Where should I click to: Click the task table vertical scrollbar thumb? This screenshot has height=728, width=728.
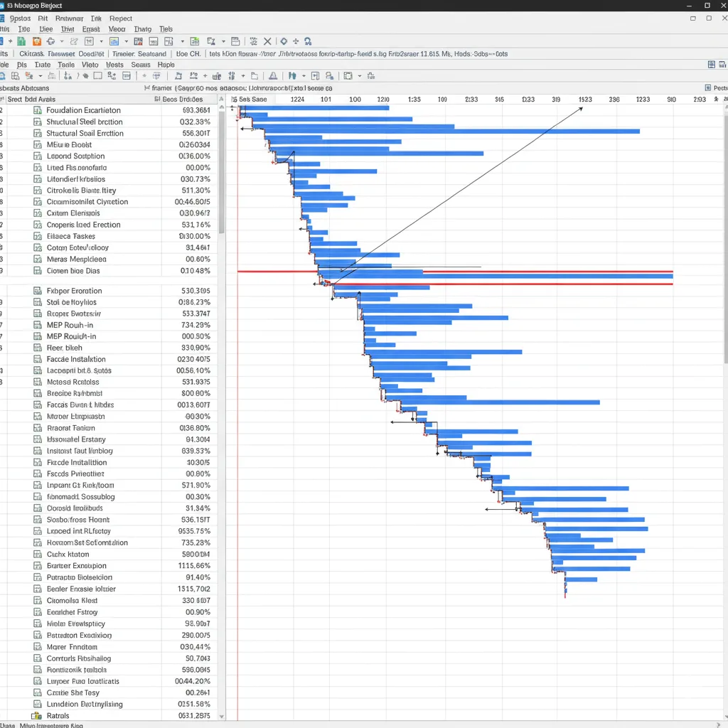pos(222,171)
